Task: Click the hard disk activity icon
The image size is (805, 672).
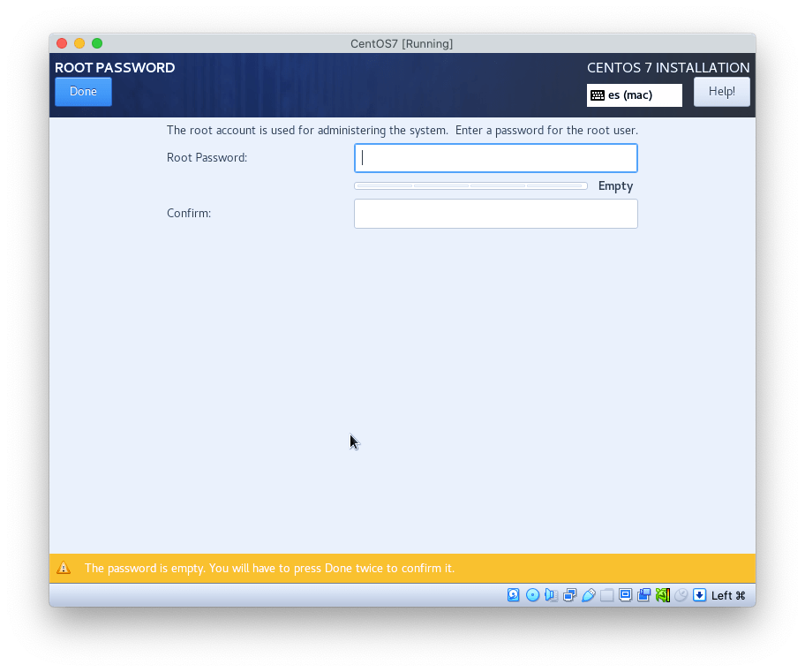Action: click(x=514, y=595)
